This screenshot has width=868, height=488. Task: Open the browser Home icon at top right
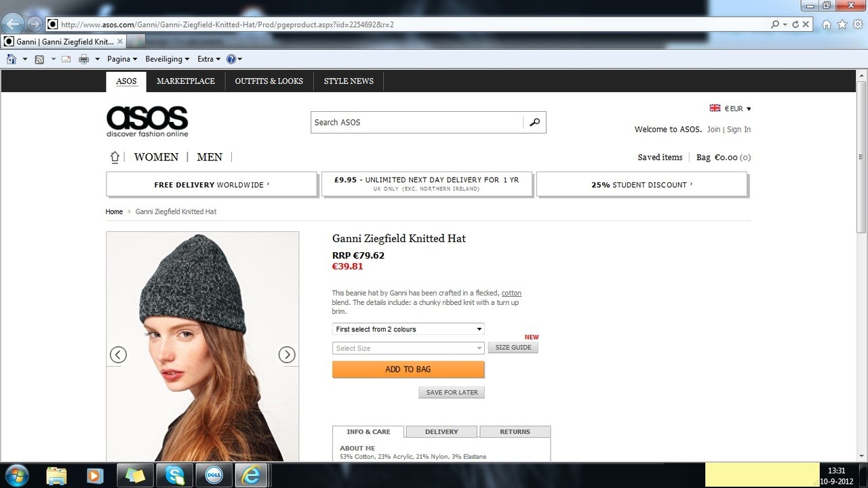coord(827,24)
